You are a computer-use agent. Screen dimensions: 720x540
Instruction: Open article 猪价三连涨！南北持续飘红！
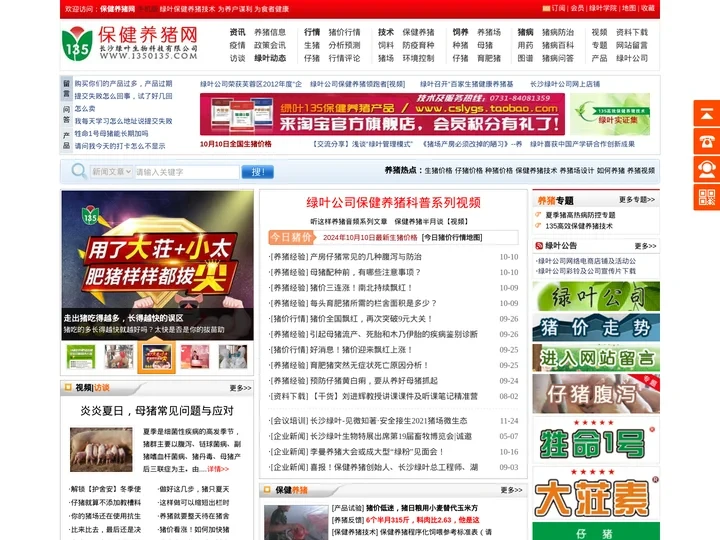pos(362,288)
